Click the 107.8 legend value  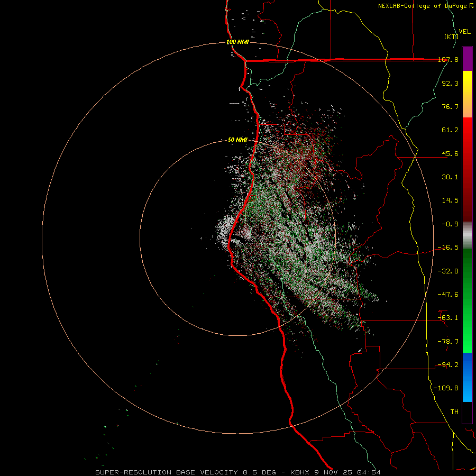(x=448, y=60)
